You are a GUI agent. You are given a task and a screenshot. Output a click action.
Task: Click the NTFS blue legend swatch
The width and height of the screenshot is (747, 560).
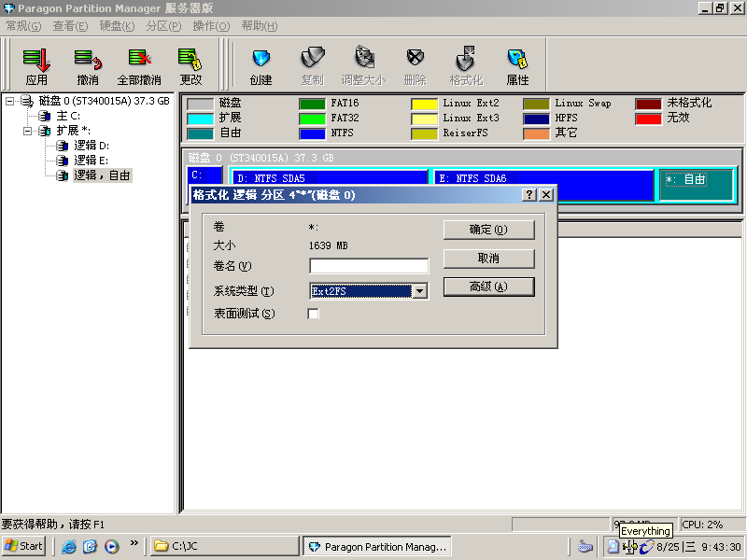312,133
